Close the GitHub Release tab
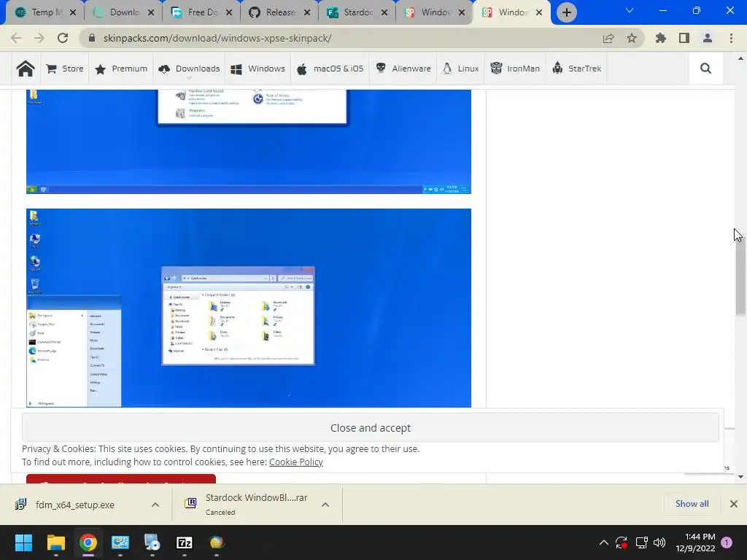The height and width of the screenshot is (560, 747). point(307,12)
